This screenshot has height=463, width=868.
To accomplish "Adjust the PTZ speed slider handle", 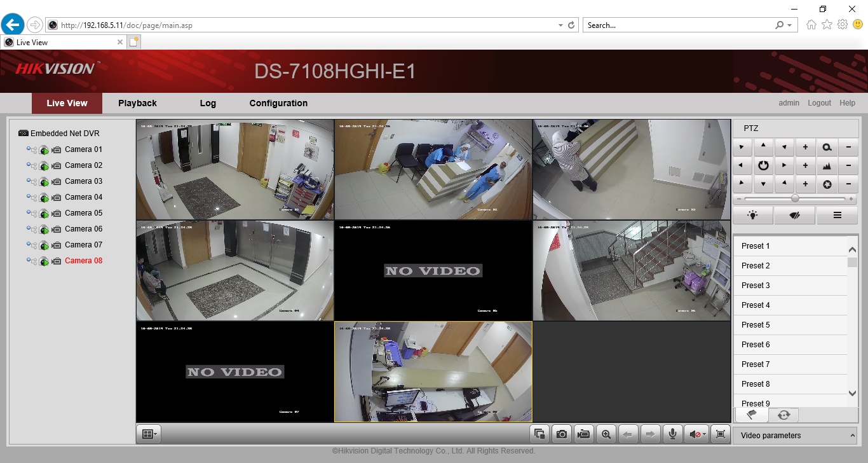I will (795, 199).
